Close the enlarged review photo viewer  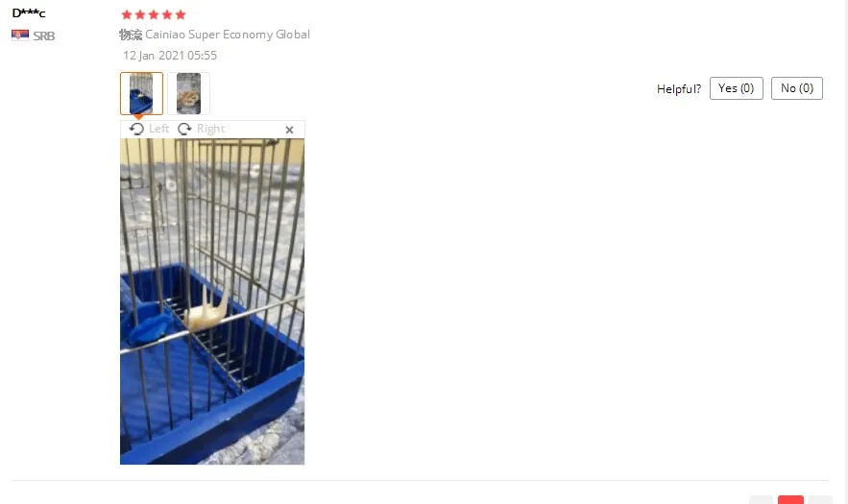(289, 130)
